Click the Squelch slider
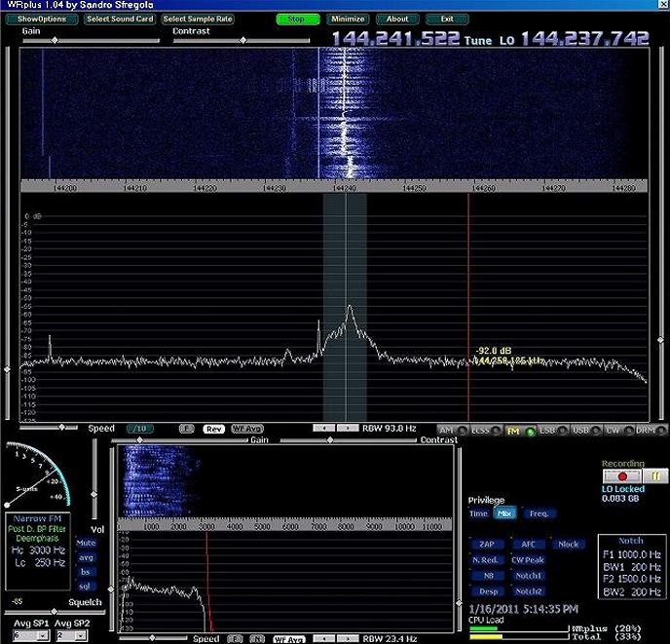This screenshot has width=670, height=644. point(55,612)
